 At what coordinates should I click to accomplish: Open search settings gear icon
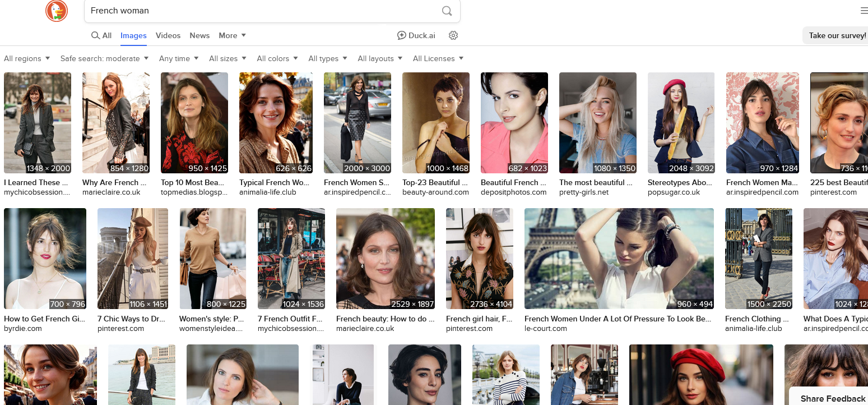(x=453, y=35)
